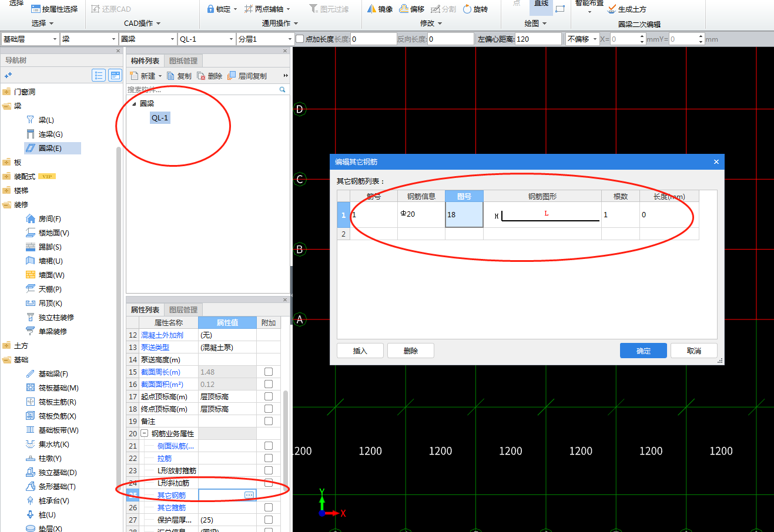Select 天棚(P) ceiling item
Screen dimensions: 774x532
point(45,289)
